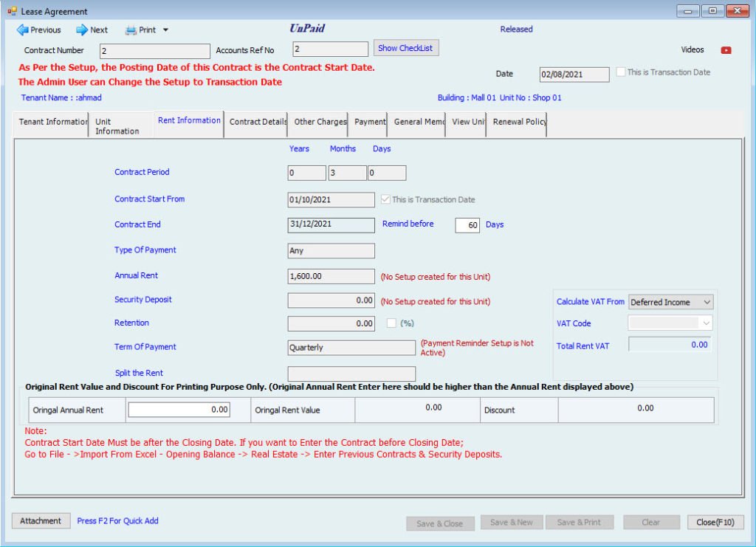This screenshot has width=756, height=547.
Task: Click the Lease Agreement window title icon
Action: point(12,11)
